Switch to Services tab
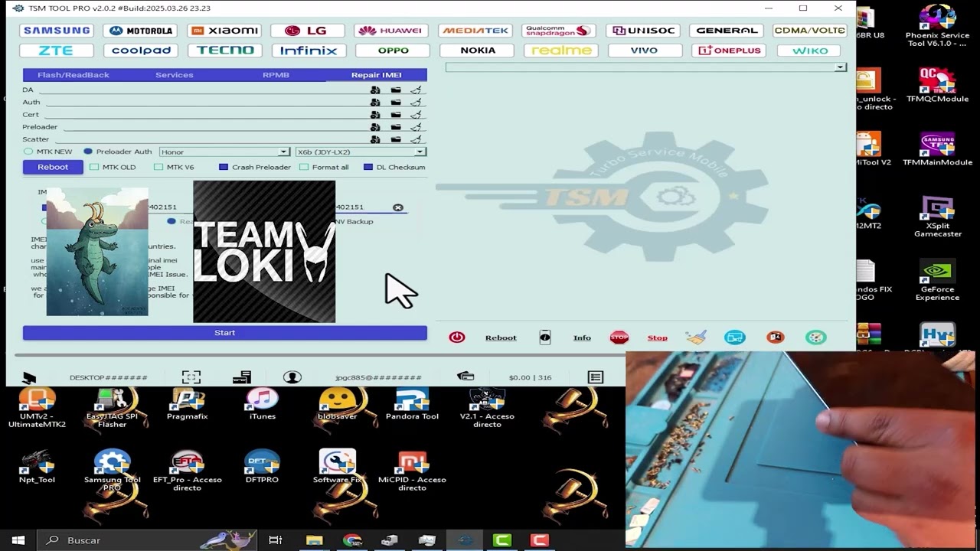This screenshot has width=980, height=551. coord(174,75)
